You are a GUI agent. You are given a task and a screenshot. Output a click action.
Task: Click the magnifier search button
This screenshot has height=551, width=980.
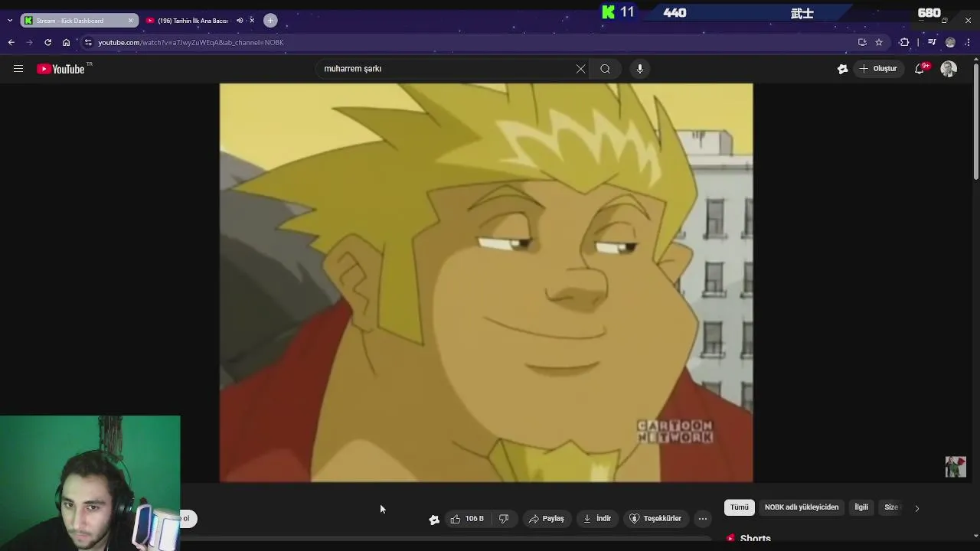point(605,69)
